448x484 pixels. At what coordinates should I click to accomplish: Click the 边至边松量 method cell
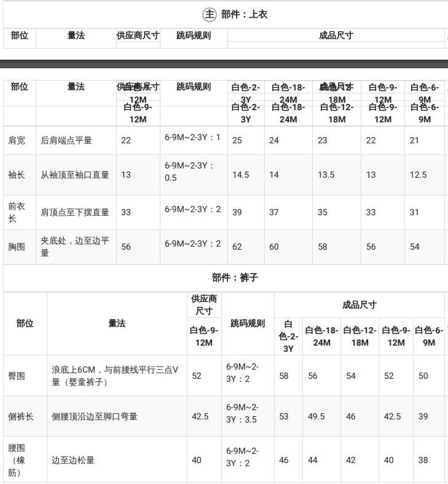pyautogui.click(x=73, y=460)
